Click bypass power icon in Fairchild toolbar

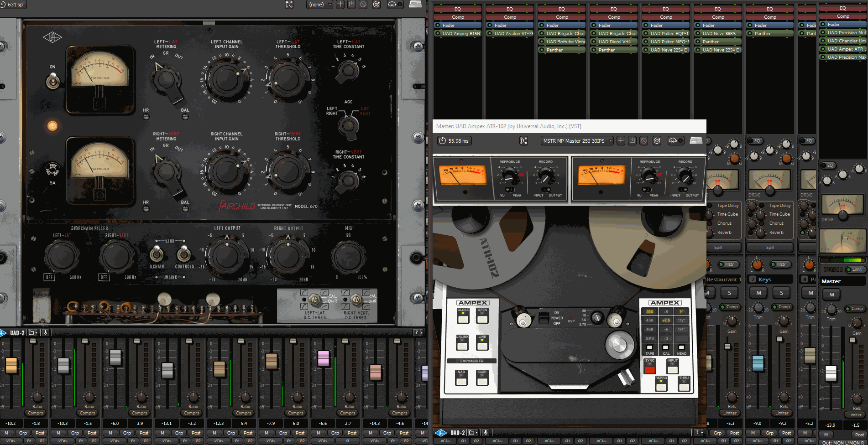click(x=376, y=5)
